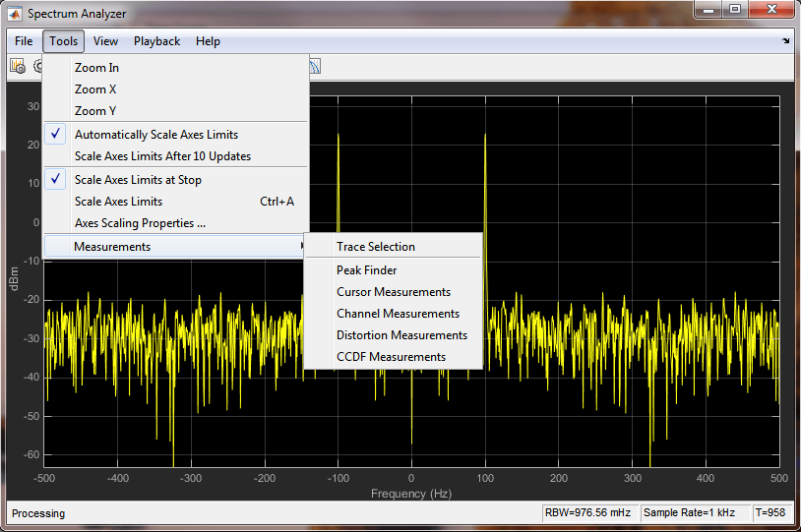Viewport: 801px width, 532px height.
Task: Uncheck Automatically Scale Axes Limits
Action: click(176, 135)
